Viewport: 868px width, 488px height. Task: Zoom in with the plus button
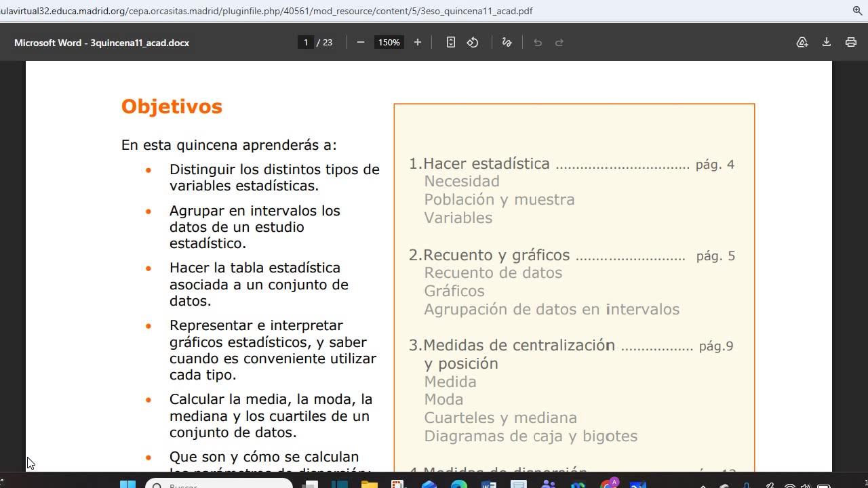[418, 42]
